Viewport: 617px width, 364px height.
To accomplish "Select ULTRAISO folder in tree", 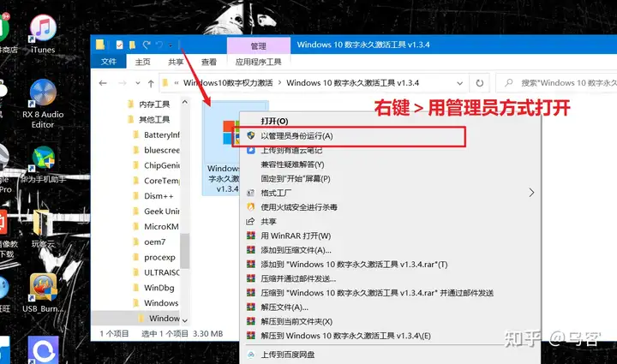I will pos(161,272).
